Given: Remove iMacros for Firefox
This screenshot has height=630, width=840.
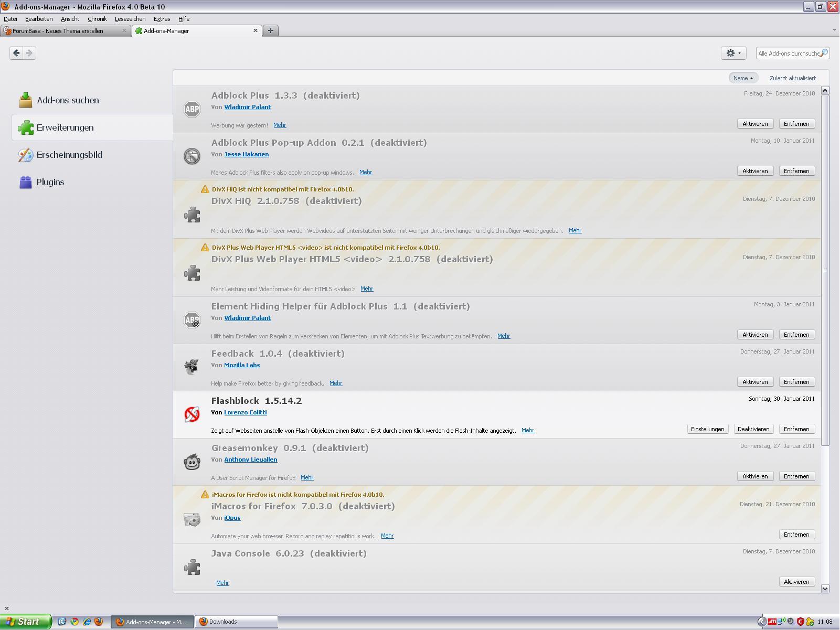Looking at the screenshot, I should tap(796, 535).
